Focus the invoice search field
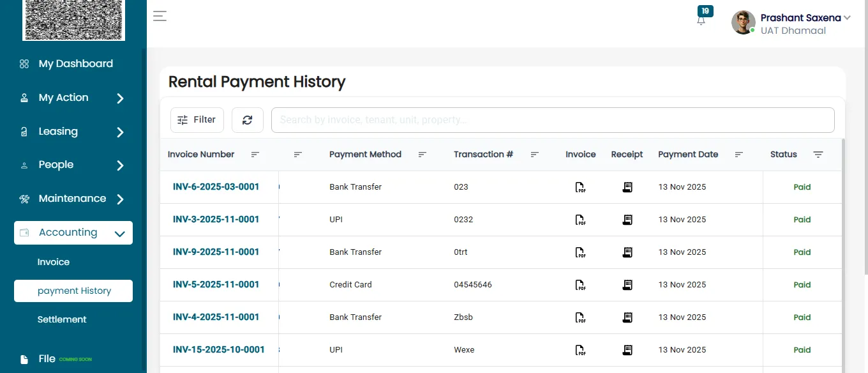 [553, 120]
